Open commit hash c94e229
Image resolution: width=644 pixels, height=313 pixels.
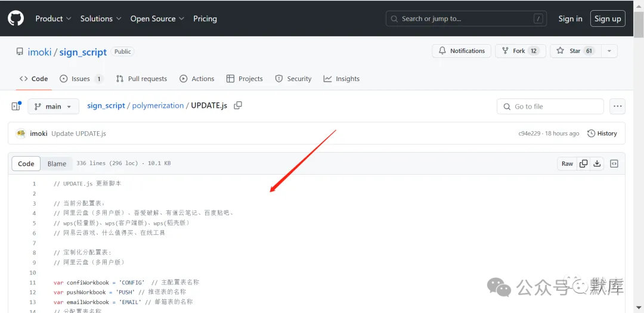pyautogui.click(x=530, y=134)
